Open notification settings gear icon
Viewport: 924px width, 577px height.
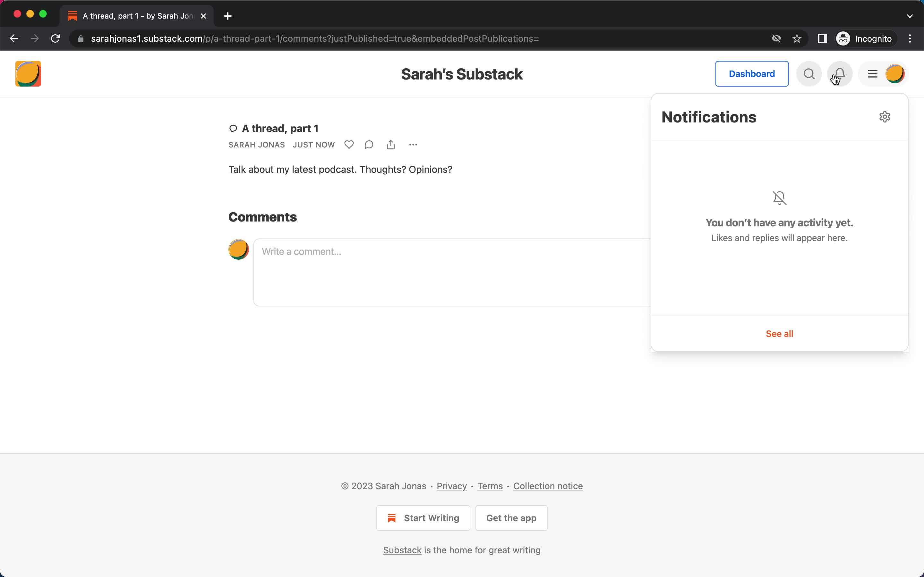tap(885, 117)
